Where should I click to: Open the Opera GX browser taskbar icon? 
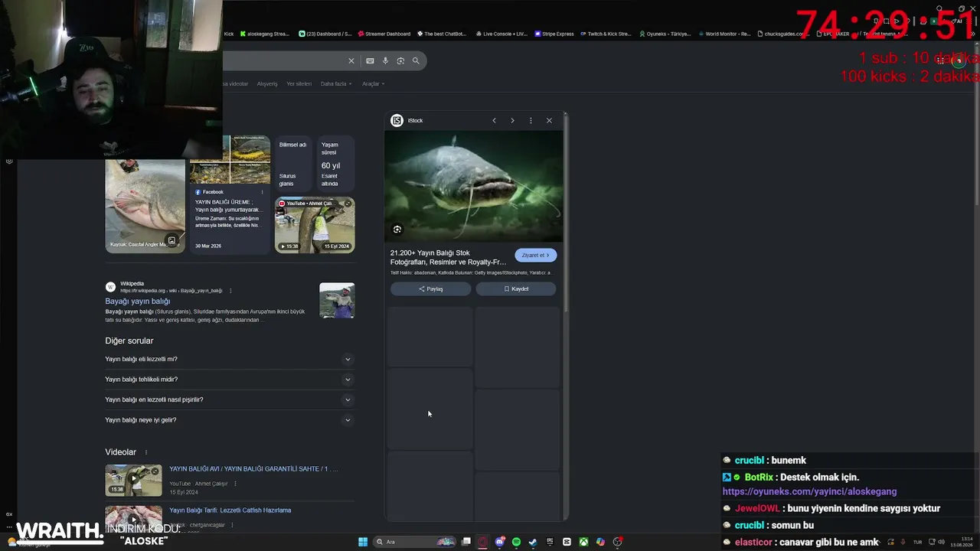tap(483, 542)
